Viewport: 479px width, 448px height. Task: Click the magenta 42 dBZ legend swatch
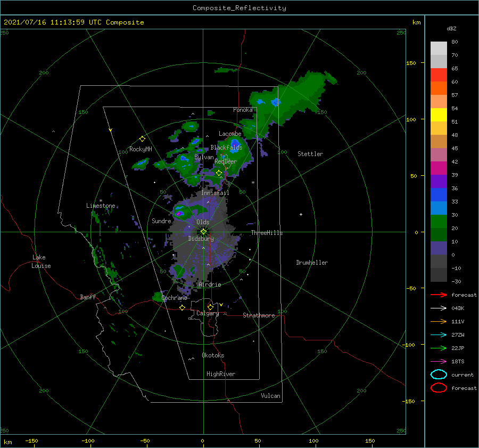439,168
